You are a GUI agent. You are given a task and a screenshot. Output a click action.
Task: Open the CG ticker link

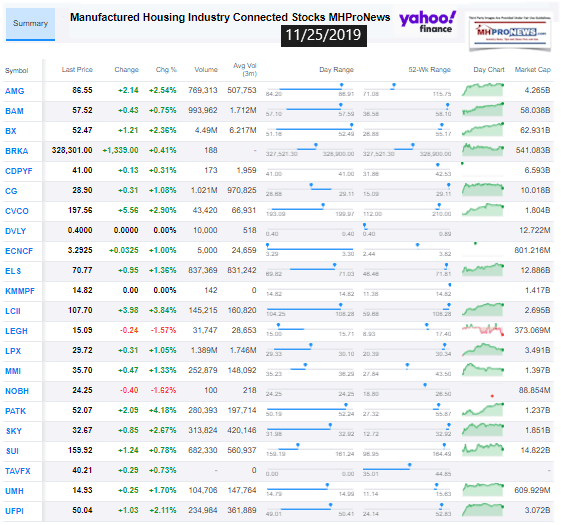[x=11, y=191]
